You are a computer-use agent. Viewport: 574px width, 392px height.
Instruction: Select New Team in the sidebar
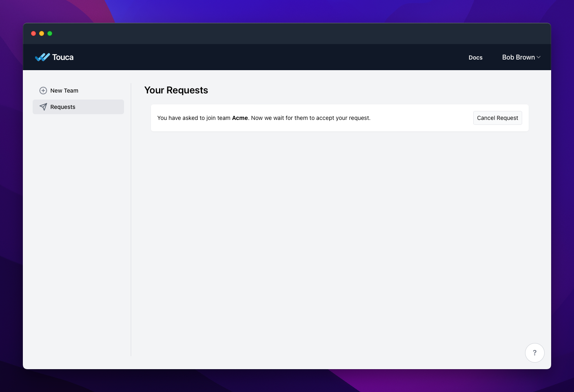pos(78,91)
